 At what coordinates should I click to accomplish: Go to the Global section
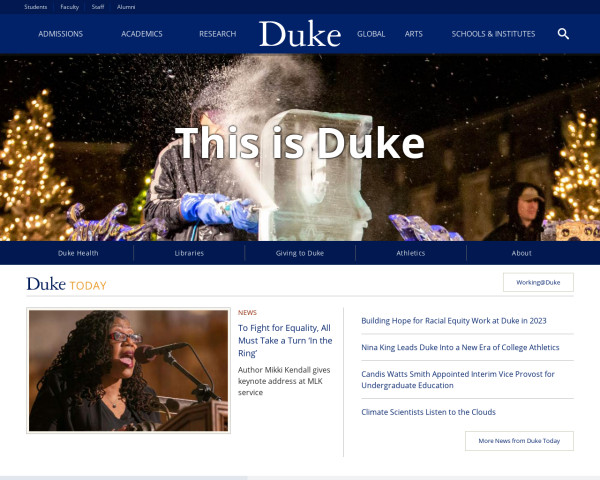coord(371,34)
